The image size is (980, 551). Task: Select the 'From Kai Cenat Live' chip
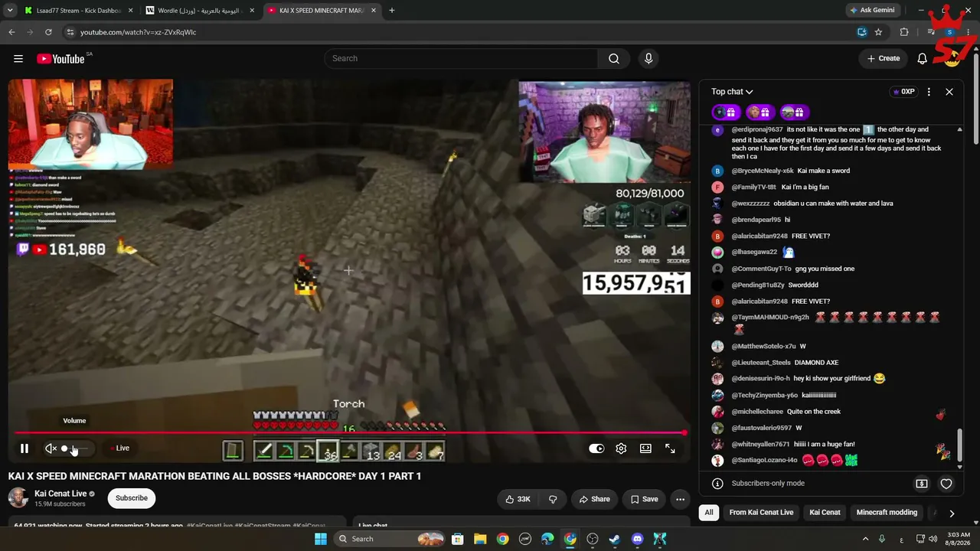[761, 513]
